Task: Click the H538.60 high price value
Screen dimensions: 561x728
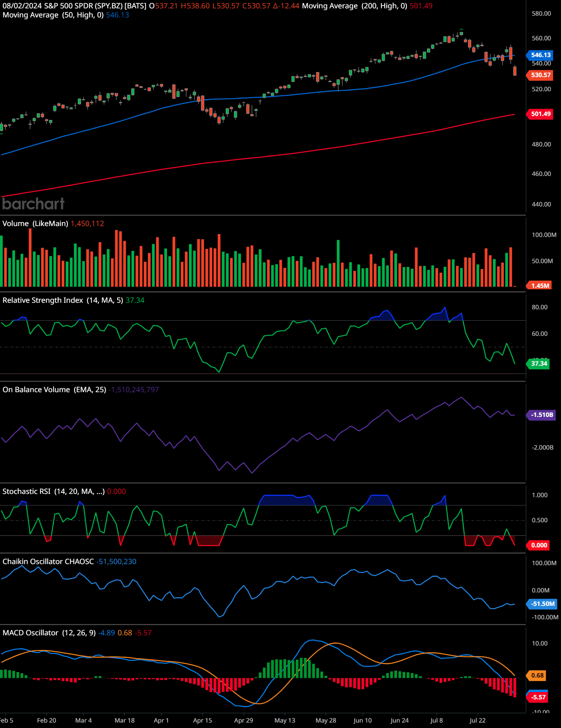Action: point(195,6)
